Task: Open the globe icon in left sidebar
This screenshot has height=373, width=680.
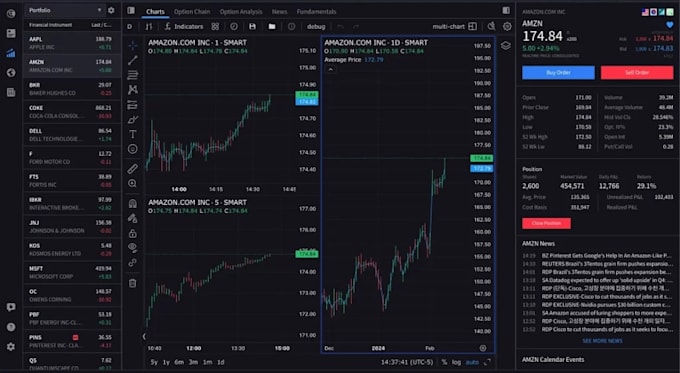Action: (x=11, y=72)
